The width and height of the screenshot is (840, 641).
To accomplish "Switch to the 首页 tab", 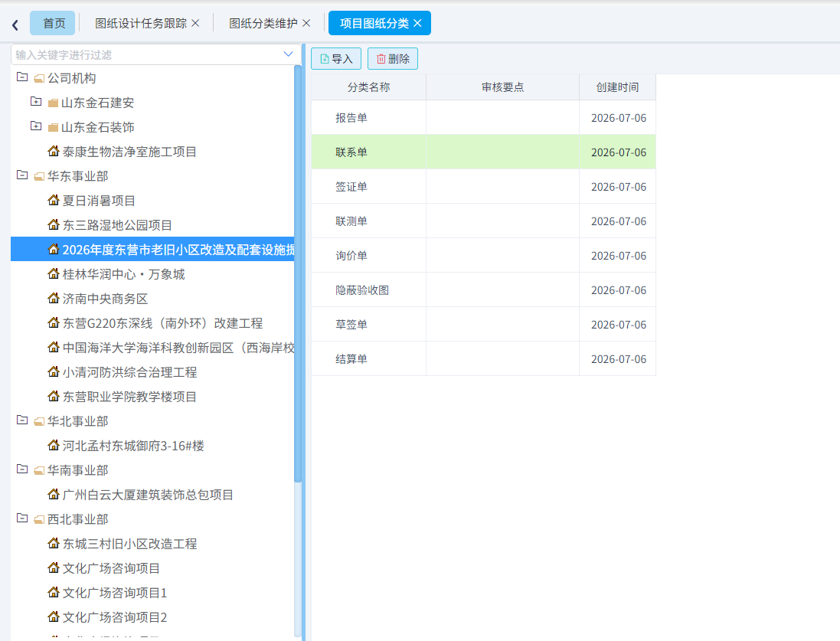I will 54,23.
